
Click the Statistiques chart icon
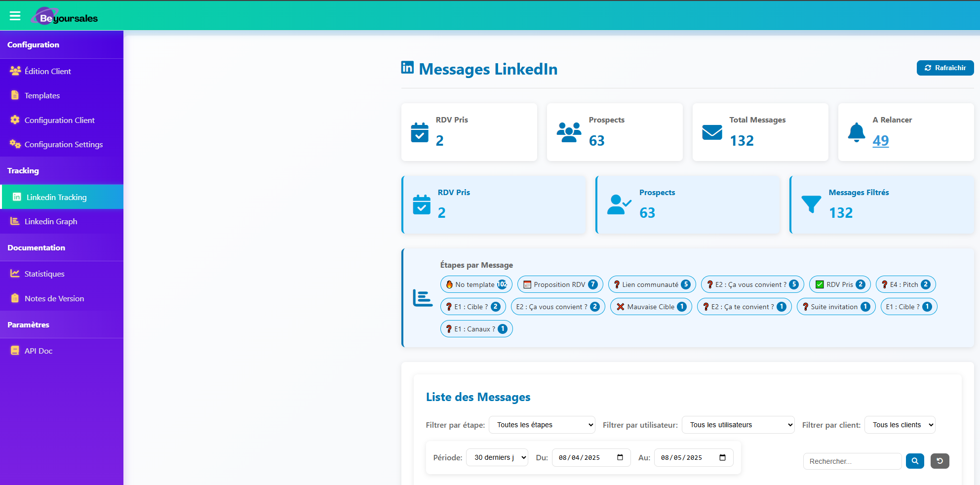point(15,273)
